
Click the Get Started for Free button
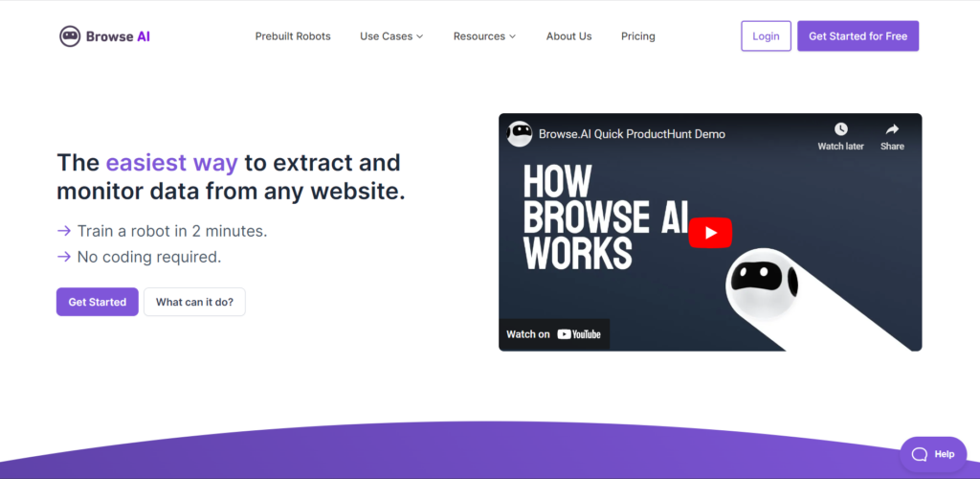[x=857, y=36]
